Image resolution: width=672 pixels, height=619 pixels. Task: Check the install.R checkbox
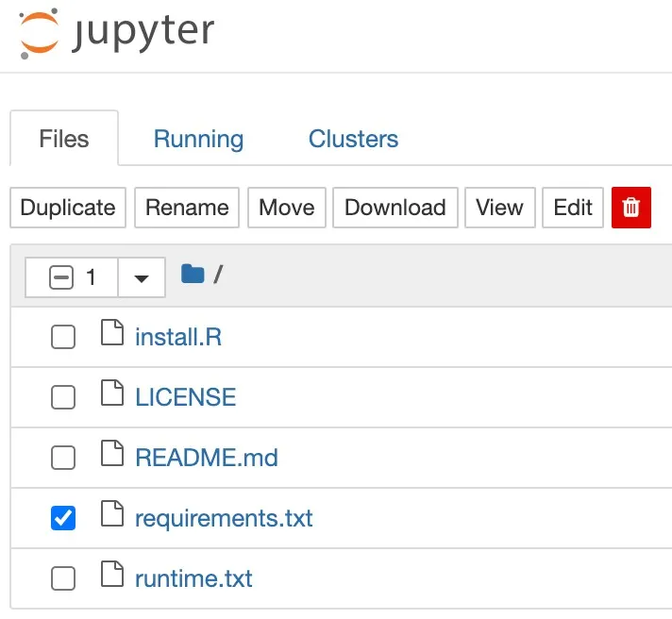tap(63, 337)
